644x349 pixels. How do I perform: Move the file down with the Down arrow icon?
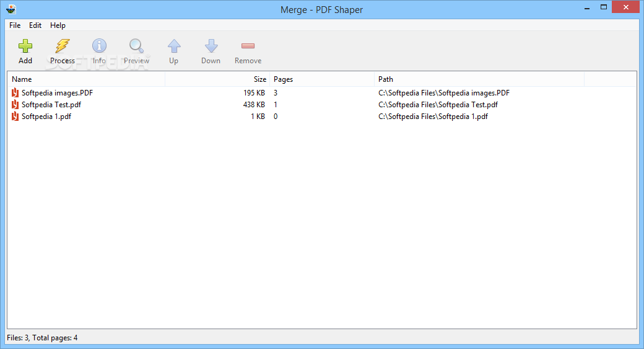click(x=211, y=46)
